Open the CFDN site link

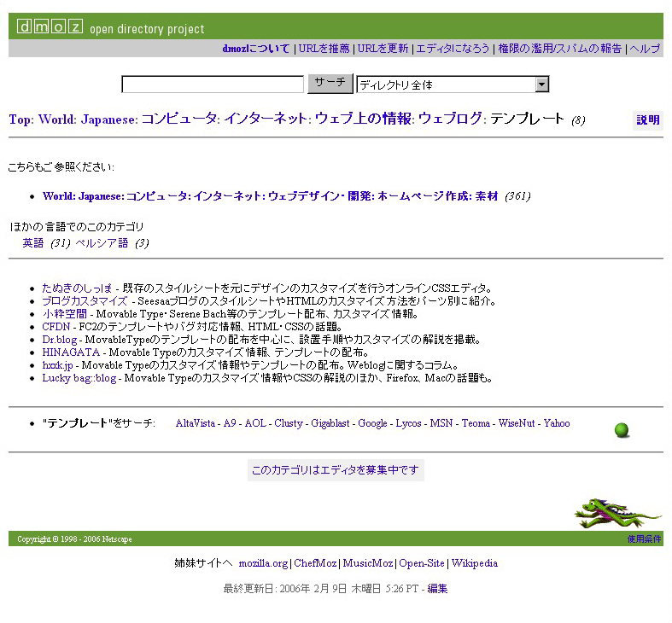tap(56, 327)
